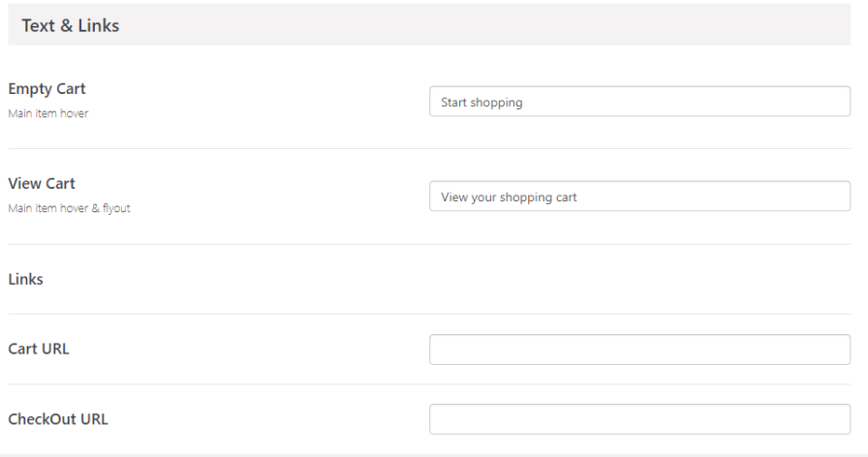
Task: Focus the View Cart text field
Action: pyautogui.click(x=639, y=197)
